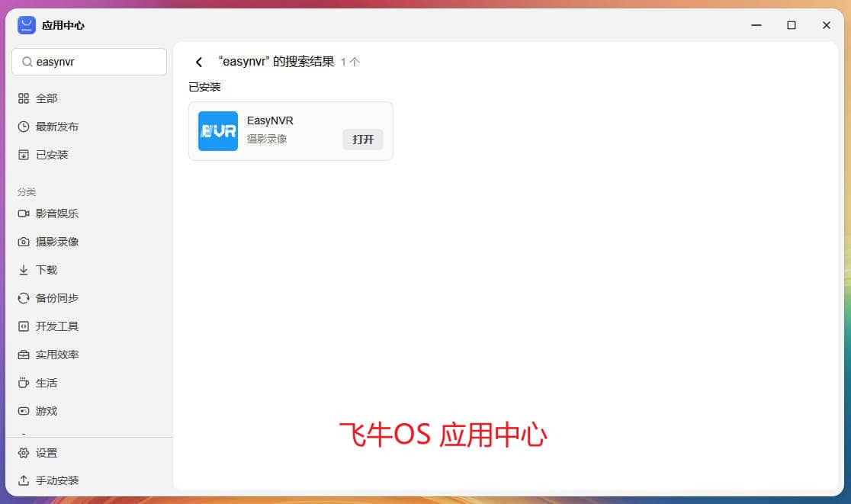Click the 生活 cup icon

click(x=24, y=383)
